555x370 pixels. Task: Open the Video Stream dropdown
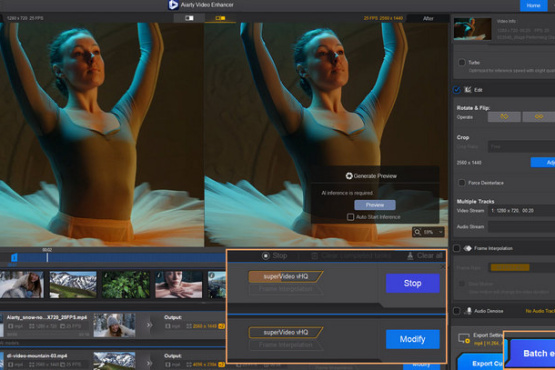click(x=521, y=211)
